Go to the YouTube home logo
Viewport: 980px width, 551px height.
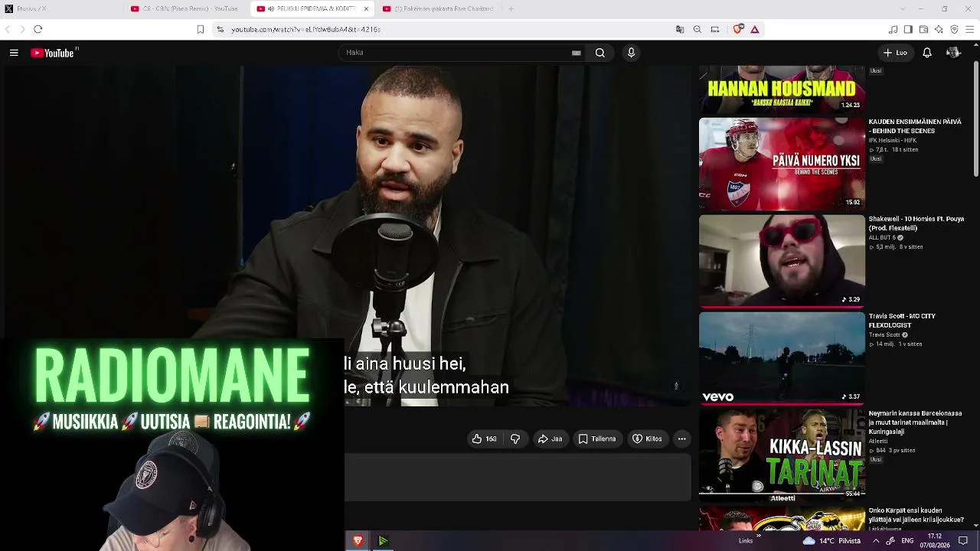pyautogui.click(x=52, y=53)
